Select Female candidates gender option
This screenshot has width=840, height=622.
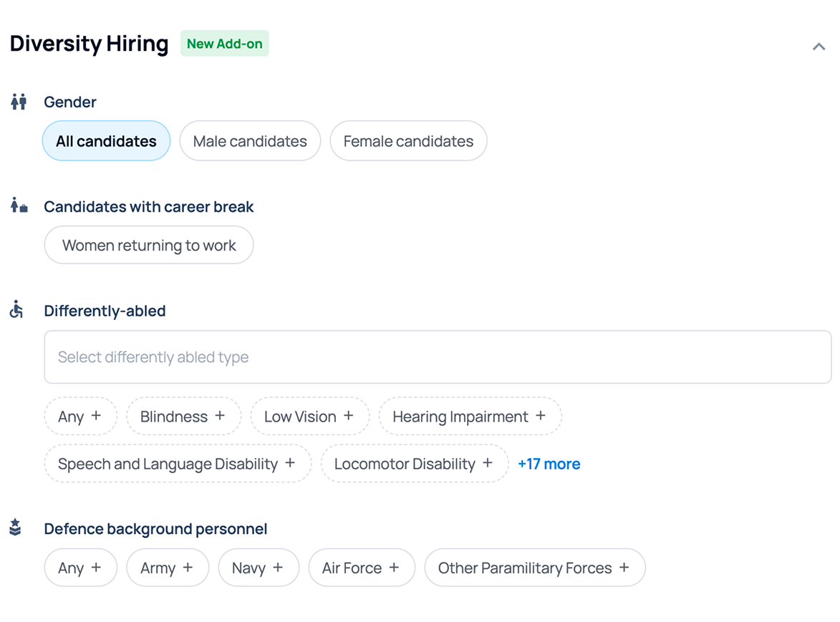coord(408,141)
